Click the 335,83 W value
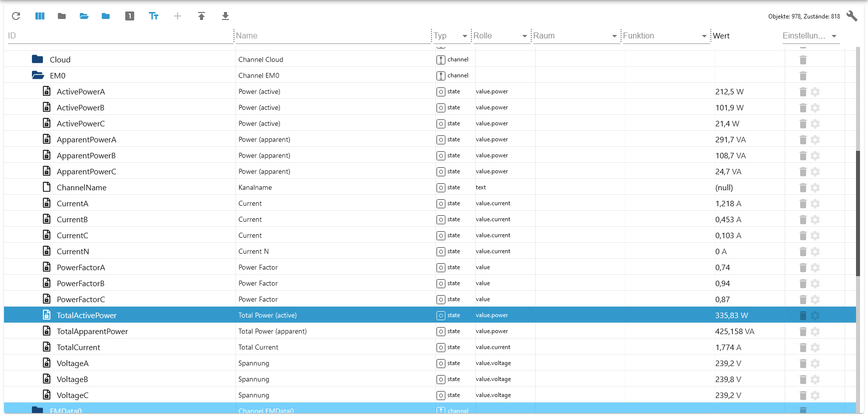 pyautogui.click(x=732, y=316)
